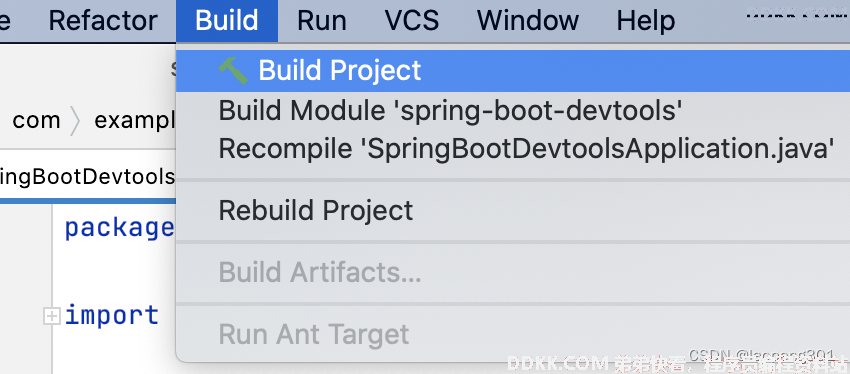Open the Help menu
Viewport: 850px width, 374px height.
(x=646, y=21)
